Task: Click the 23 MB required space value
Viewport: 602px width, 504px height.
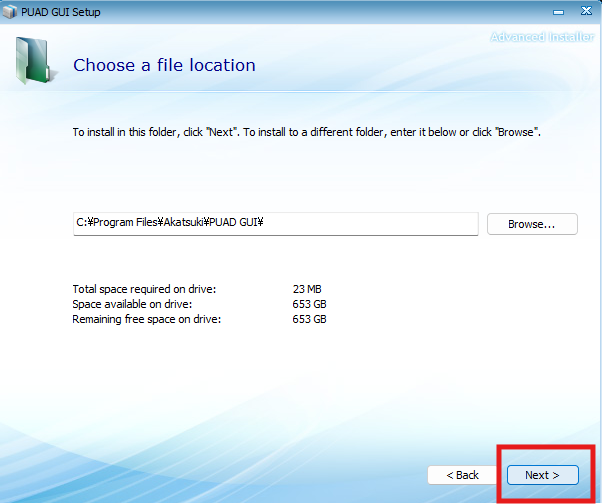Action: coord(308,289)
